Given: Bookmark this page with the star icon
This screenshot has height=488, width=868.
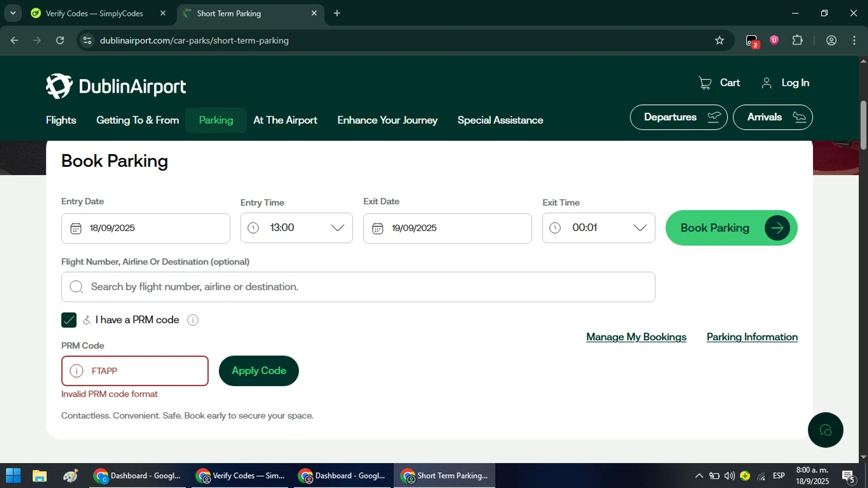Looking at the screenshot, I should pyautogui.click(x=719, y=41).
